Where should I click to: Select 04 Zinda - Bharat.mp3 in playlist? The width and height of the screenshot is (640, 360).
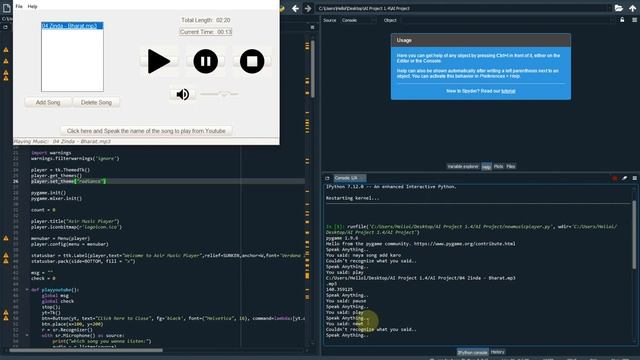pyautogui.click(x=72, y=26)
